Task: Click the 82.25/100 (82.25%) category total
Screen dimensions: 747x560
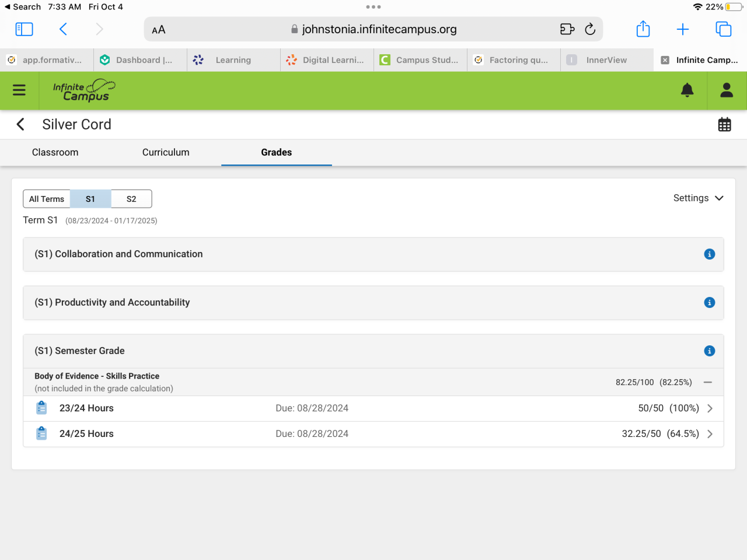Action: 654,383
